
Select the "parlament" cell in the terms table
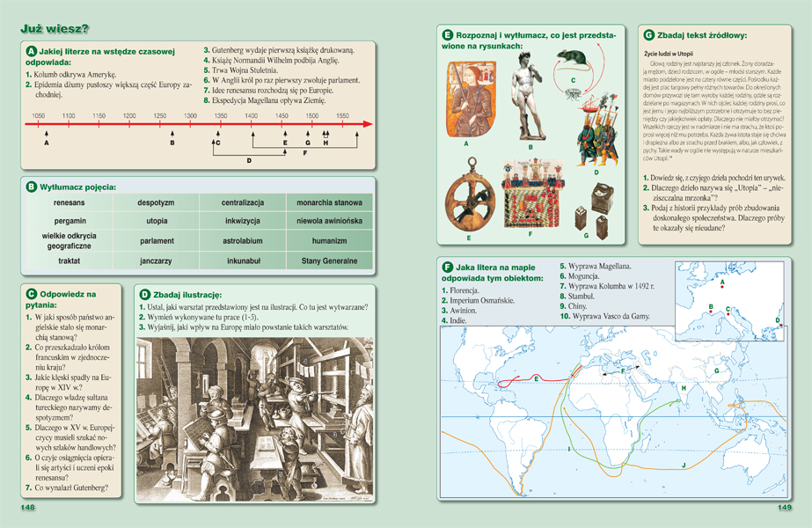pyautogui.click(x=156, y=241)
